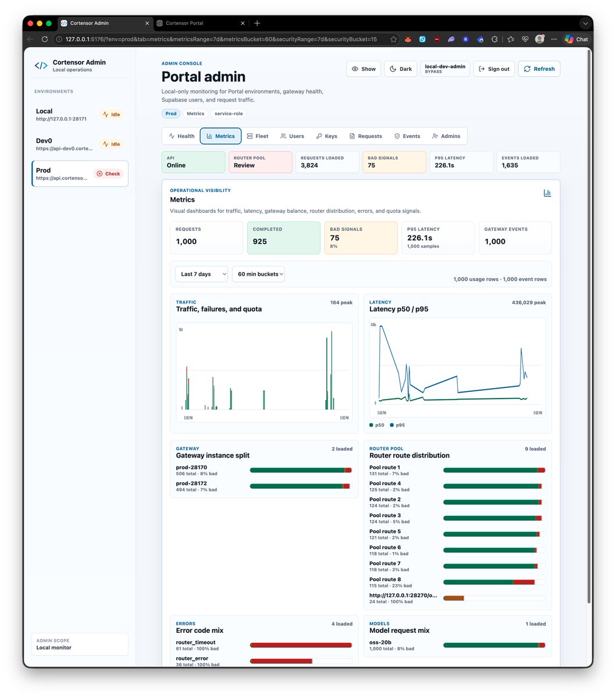
Task: Click the service-role chip
Action: pos(228,113)
